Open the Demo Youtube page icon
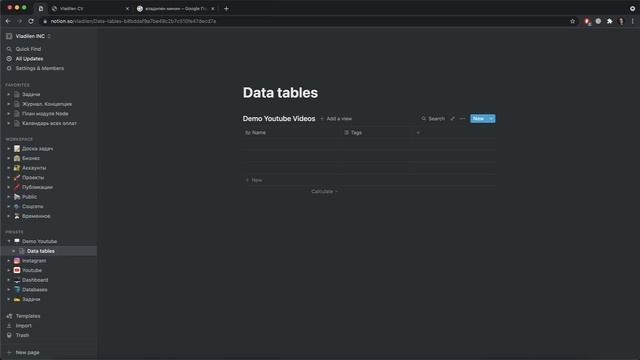640x360 pixels. click(x=17, y=241)
